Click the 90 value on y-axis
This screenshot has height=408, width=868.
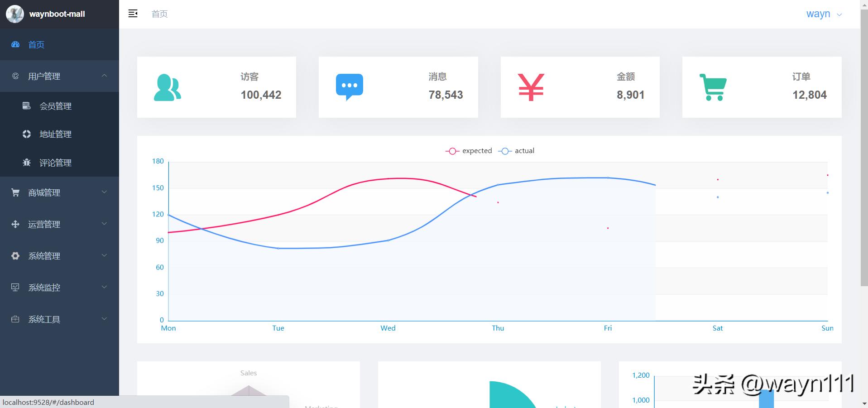160,240
